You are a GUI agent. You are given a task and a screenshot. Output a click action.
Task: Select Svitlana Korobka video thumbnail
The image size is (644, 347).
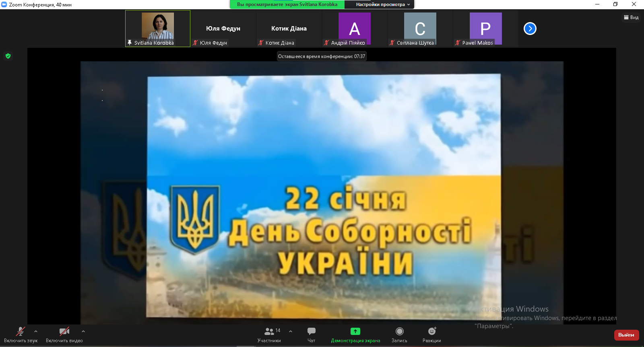158,29
